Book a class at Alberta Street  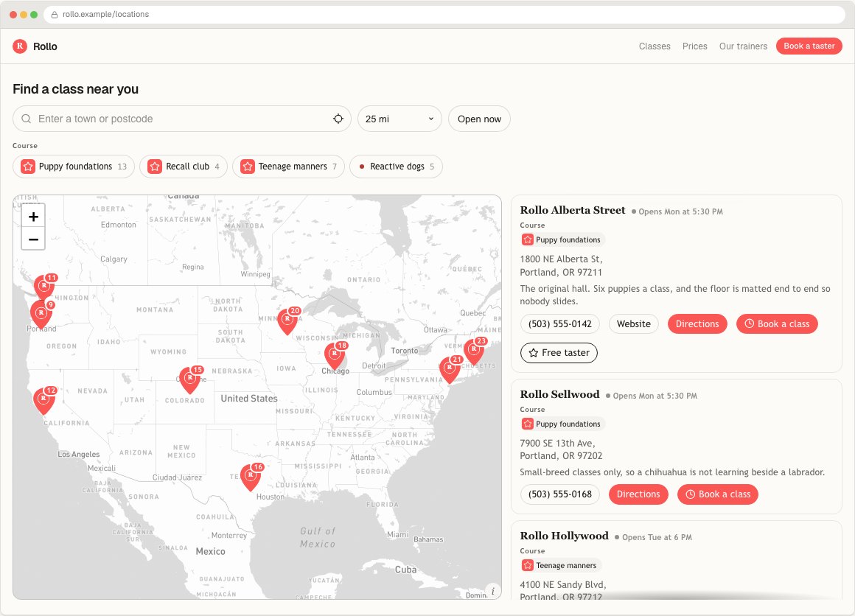point(777,323)
